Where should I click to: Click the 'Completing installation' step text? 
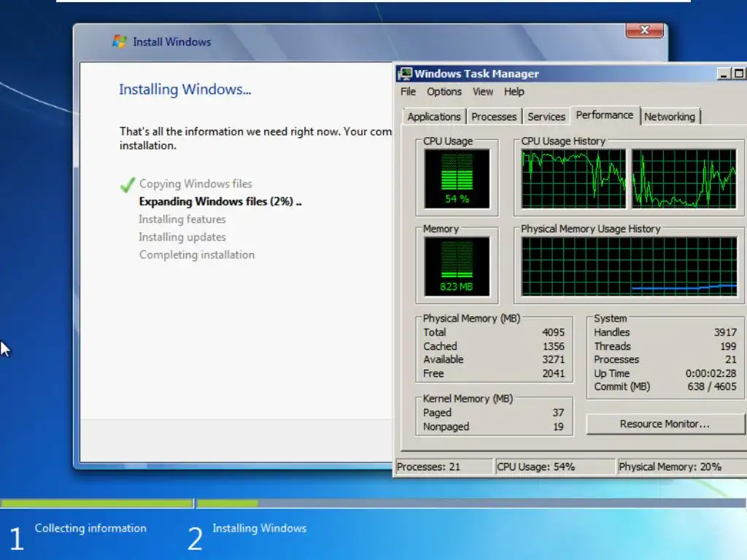point(197,254)
